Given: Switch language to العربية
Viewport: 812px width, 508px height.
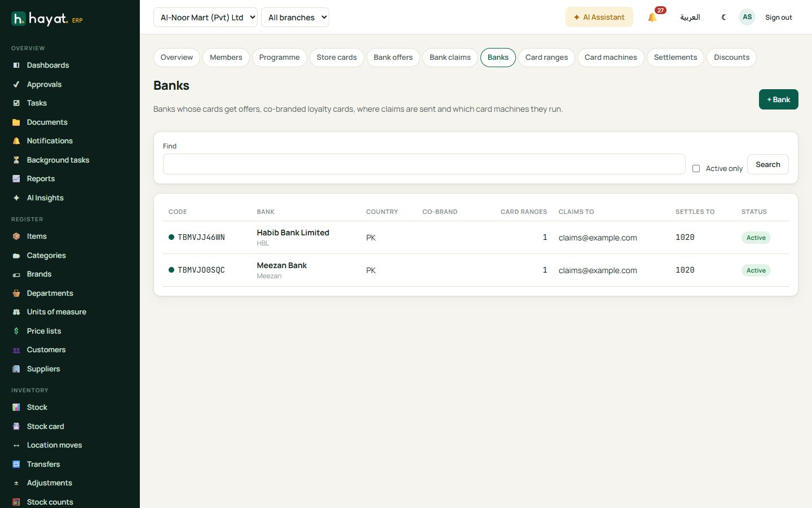Looking at the screenshot, I should coord(690,17).
